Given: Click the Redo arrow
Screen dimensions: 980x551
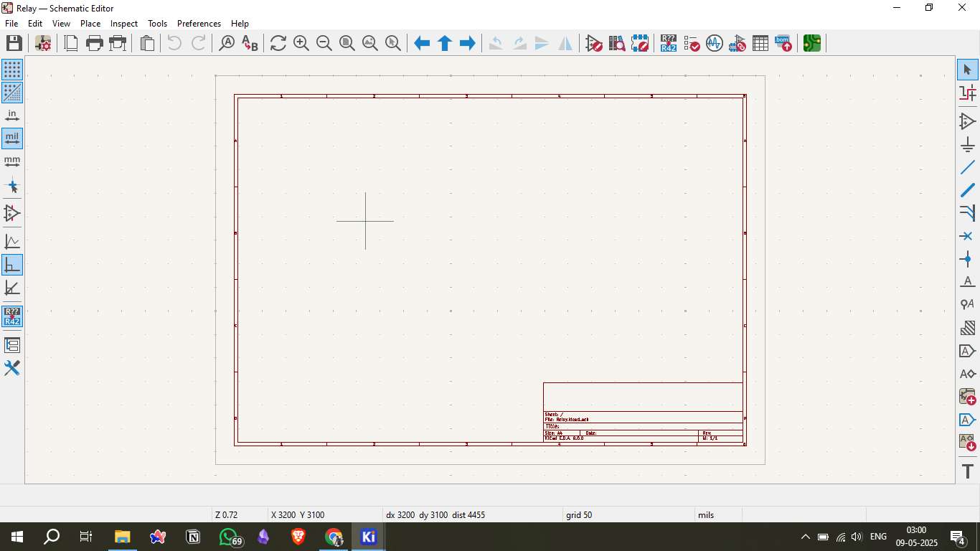Looking at the screenshot, I should pyautogui.click(x=198, y=43).
